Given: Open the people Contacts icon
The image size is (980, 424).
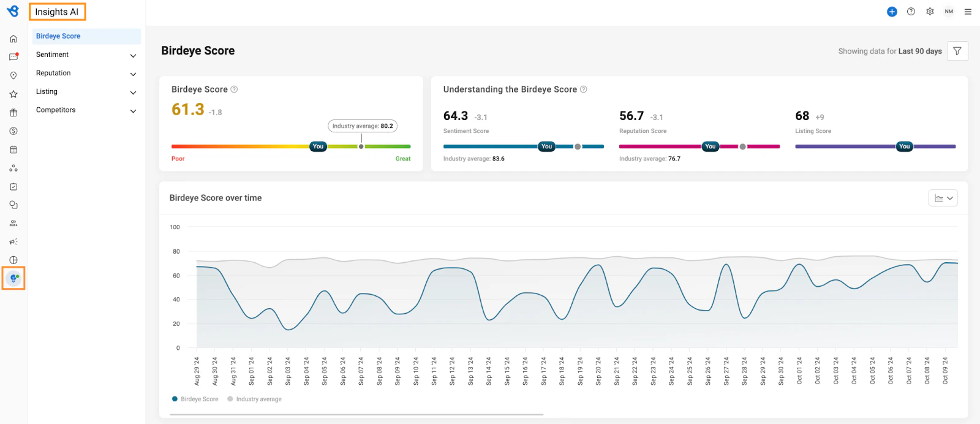Looking at the screenshot, I should point(13,223).
